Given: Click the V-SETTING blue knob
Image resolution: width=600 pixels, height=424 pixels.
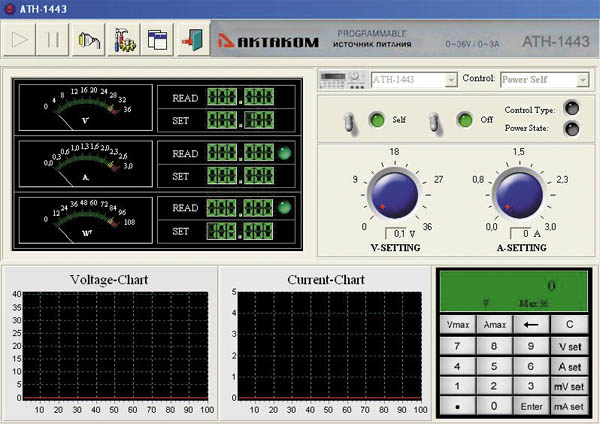Looking at the screenshot, I should pyautogui.click(x=395, y=195).
